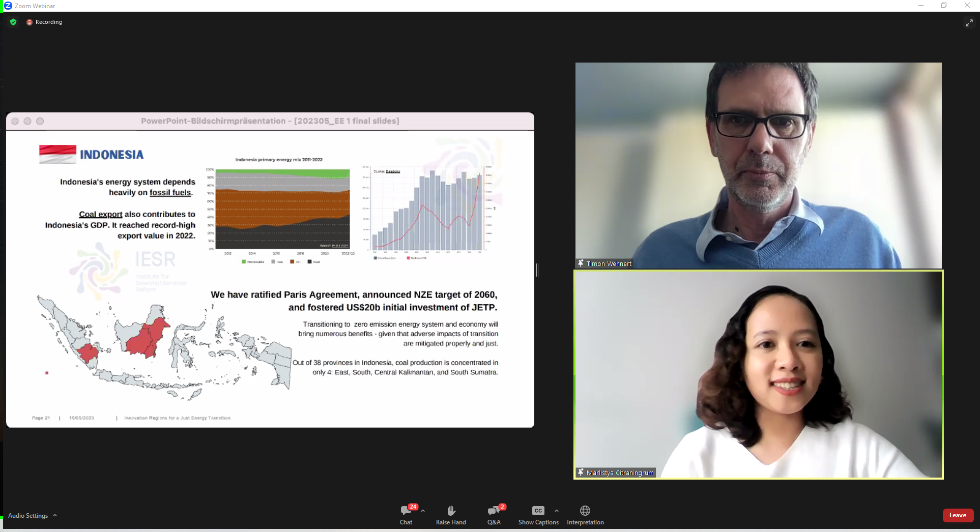This screenshot has height=532, width=980.
Task: Click the pin icon beside Marlistya Citraningrum
Action: [581, 472]
